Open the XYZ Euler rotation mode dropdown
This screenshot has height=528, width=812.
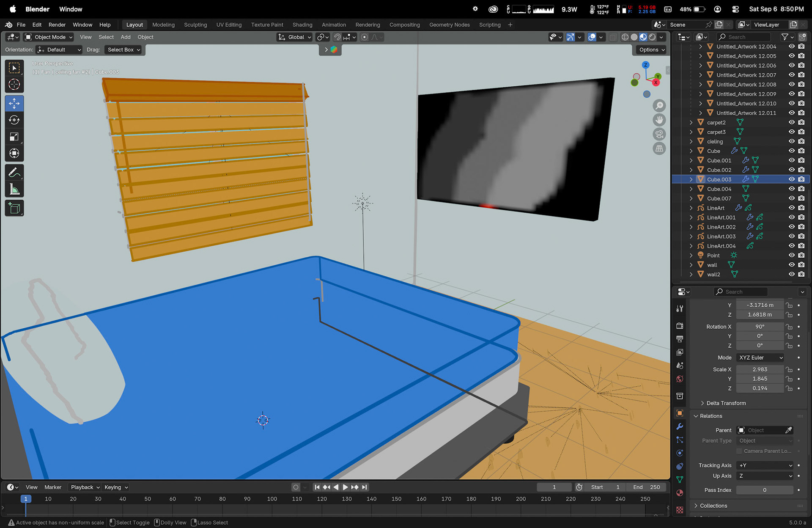click(x=760, y=357)
